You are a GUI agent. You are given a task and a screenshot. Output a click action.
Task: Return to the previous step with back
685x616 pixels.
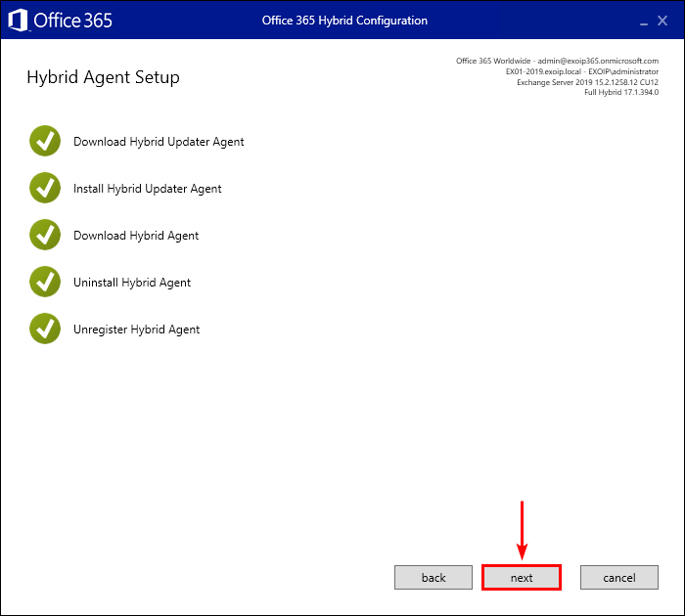pos(434,578)
